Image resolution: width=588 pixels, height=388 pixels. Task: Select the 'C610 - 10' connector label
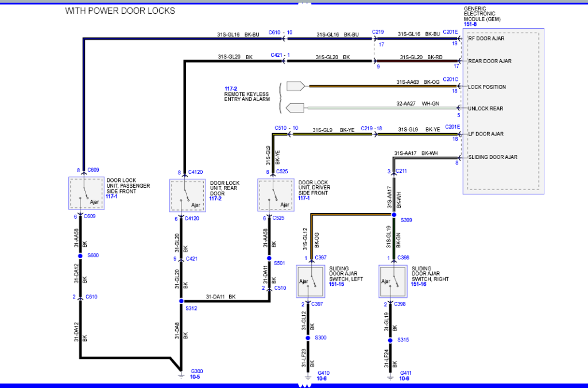(280, 33)
